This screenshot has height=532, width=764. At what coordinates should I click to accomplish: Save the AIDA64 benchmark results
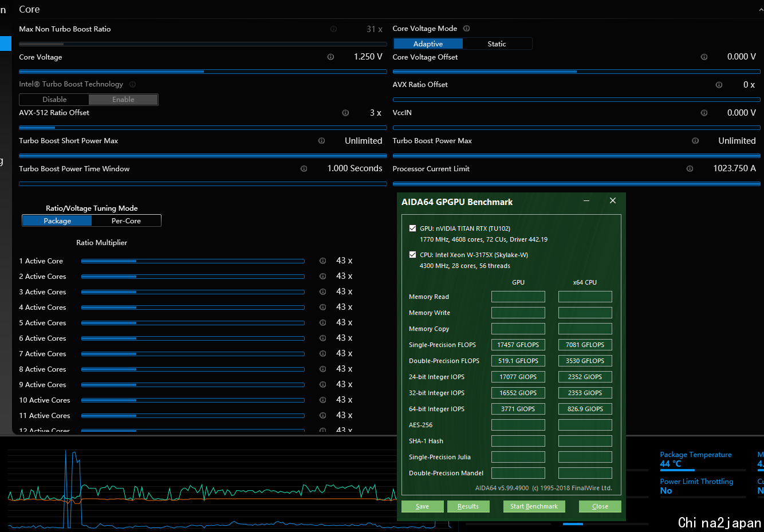[x=423, y=506]
